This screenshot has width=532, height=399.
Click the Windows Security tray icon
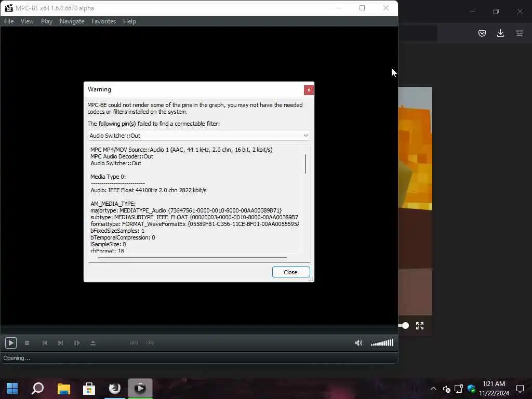click(471, 389)
